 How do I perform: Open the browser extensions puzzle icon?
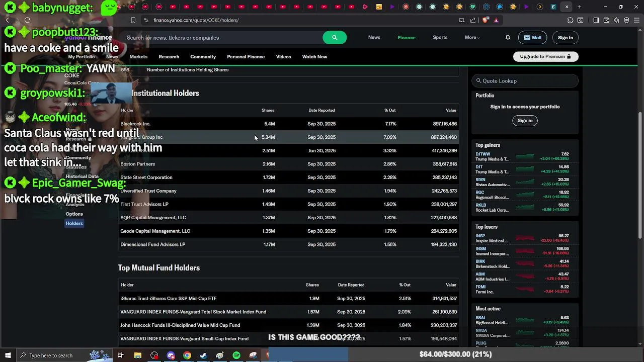pyautogui.click(x=570, y=20)
